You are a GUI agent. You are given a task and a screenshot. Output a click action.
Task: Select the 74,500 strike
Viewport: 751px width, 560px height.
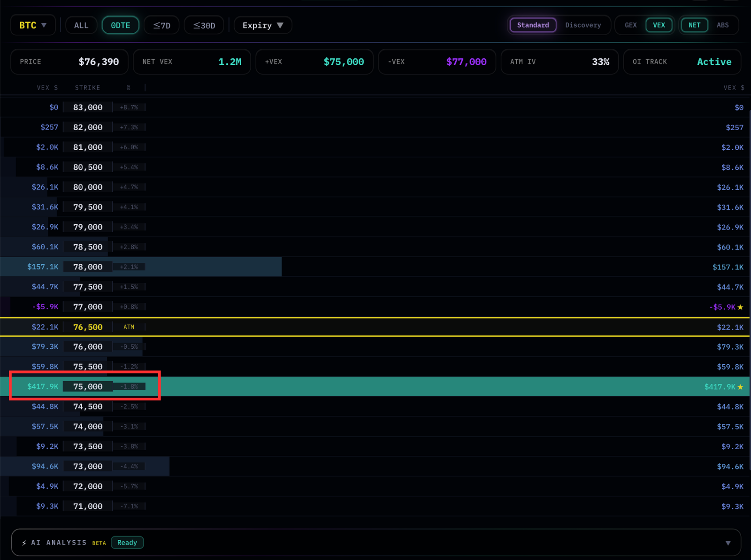coord(88,407)
